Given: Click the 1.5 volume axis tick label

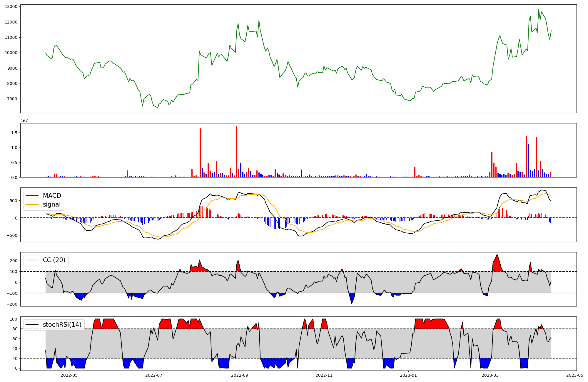Looking at the screenshot, I should coord(15,133).
